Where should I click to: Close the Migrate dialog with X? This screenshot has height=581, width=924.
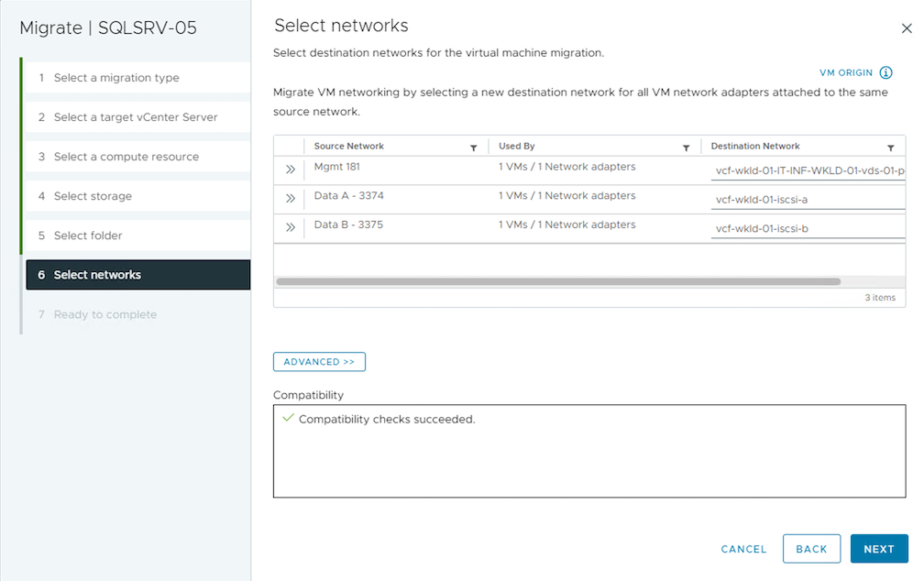pos(907,28)
